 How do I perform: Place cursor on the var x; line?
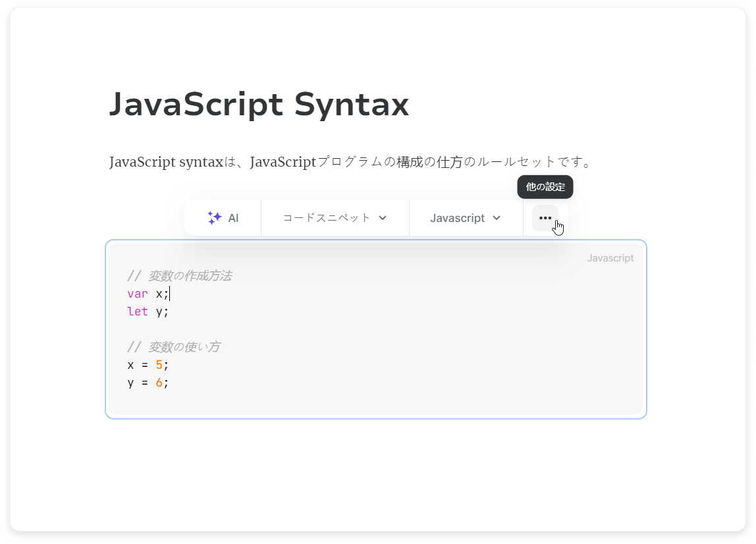click(x=148, y=294)
